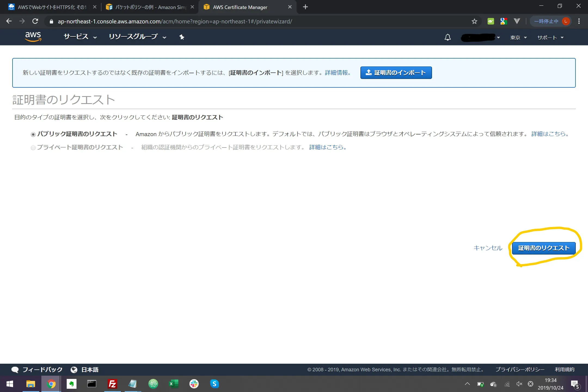Open the サポート dropdown menu
Screen dimensions: 588x392
550,38
